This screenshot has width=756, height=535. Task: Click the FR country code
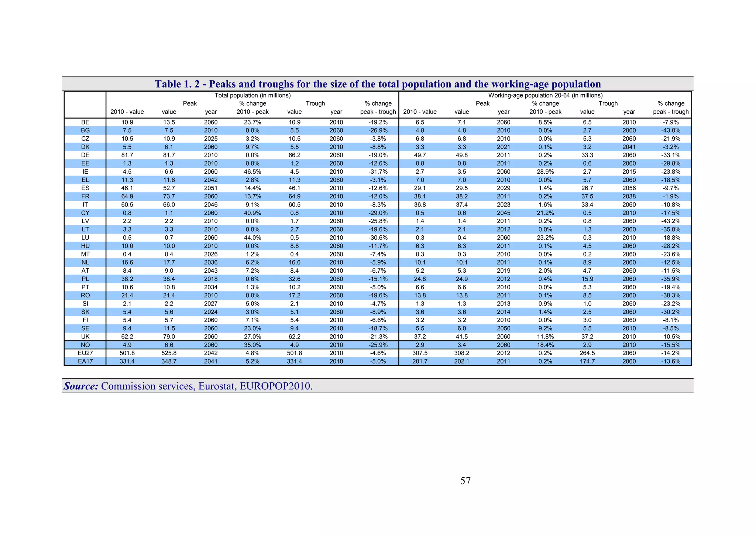[85, 197]
